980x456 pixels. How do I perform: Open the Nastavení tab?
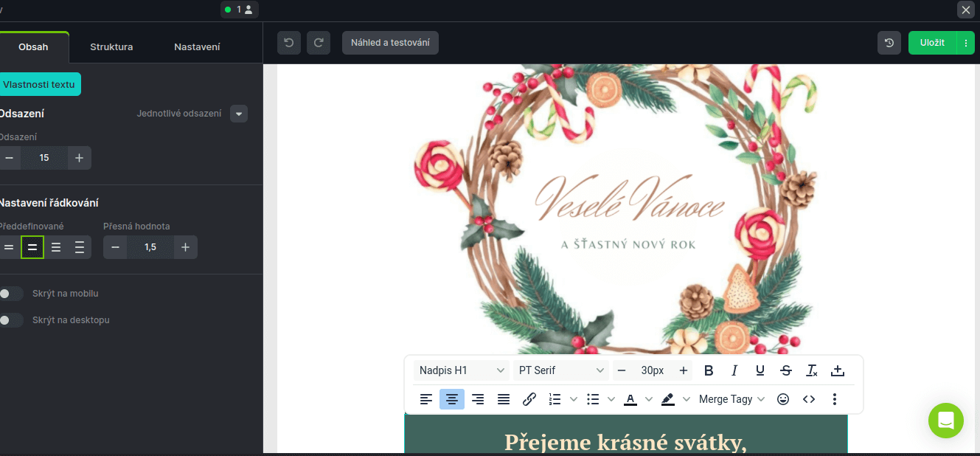coord(196,46)
